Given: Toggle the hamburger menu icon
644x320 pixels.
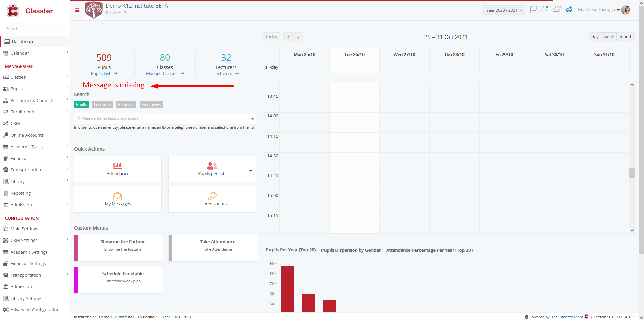Looking at the screenshot, I should (x=77, y=10).
